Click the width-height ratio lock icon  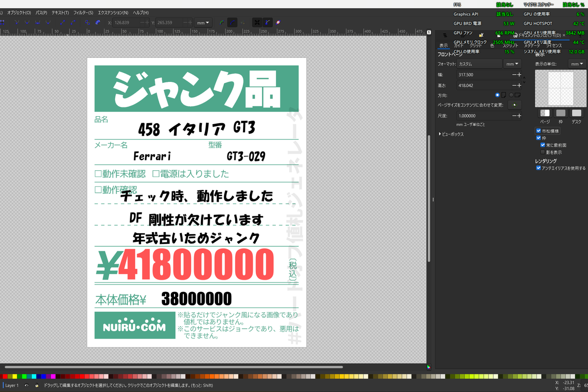pyautogui.click(x=524, y=80)
